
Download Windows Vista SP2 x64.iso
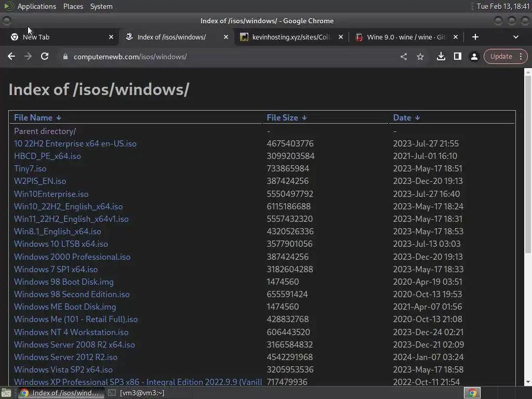63,369
